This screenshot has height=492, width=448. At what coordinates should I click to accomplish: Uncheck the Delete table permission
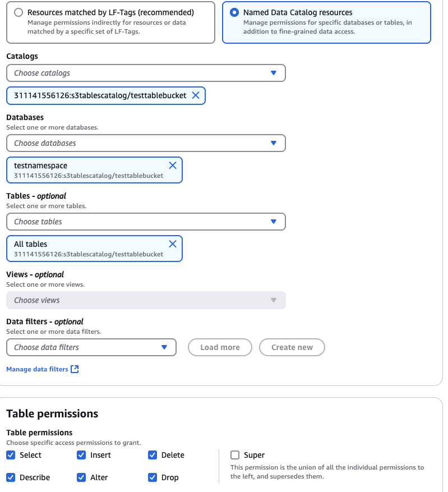(153, 455)
